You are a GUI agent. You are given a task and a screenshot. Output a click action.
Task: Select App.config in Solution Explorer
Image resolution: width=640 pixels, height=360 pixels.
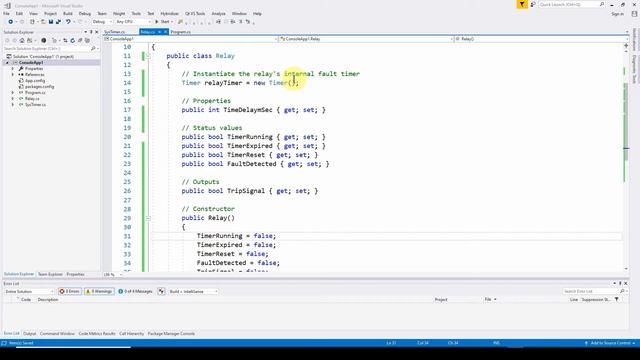(x=35, y=81)
